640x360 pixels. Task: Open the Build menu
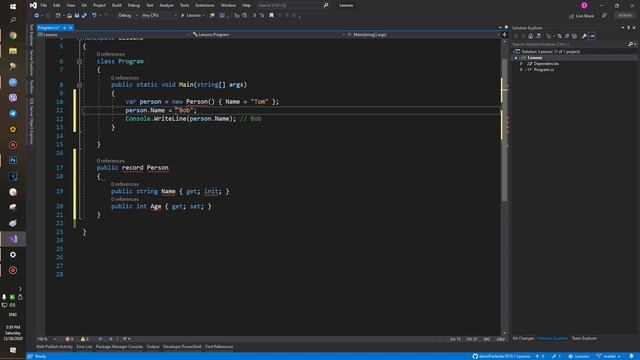coord(117,5)
